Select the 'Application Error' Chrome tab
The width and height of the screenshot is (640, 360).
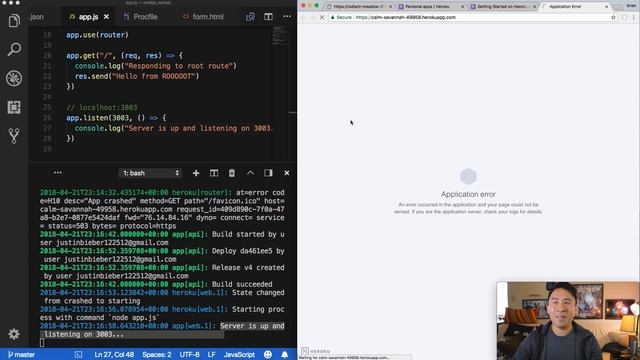(573, 7)
